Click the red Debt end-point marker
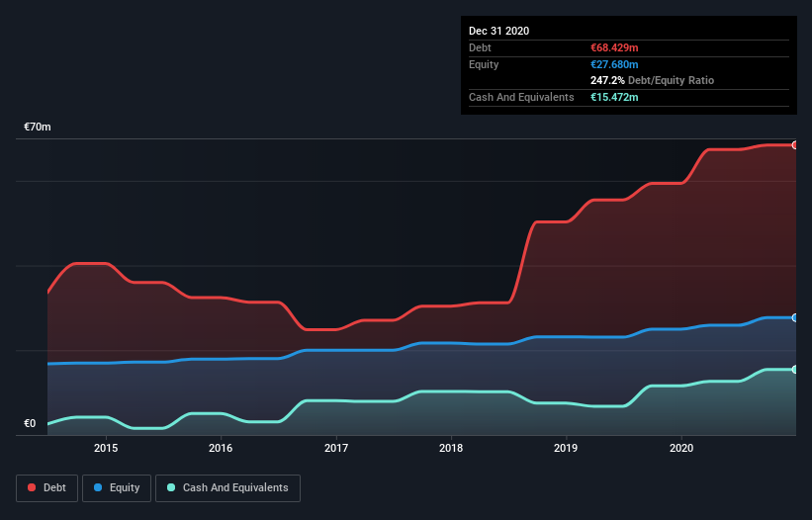The height and width of the screenshot is (520, 812). [795, 145]
